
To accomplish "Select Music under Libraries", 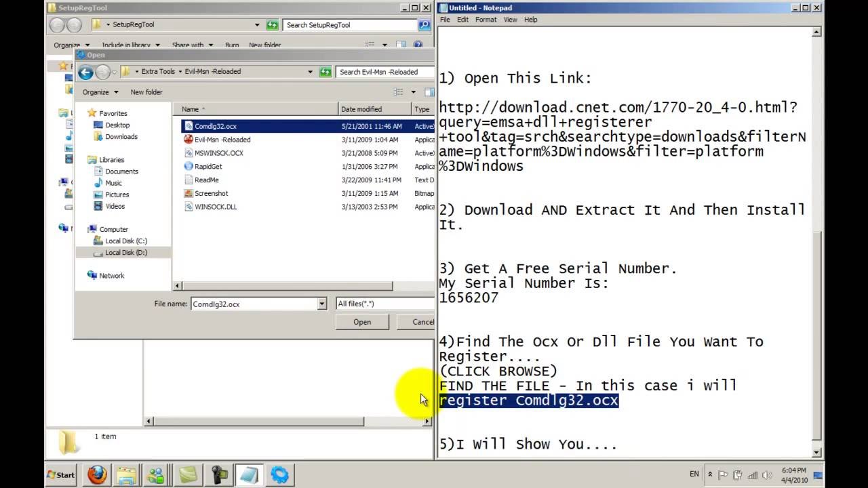I will [x=107, y=183].
